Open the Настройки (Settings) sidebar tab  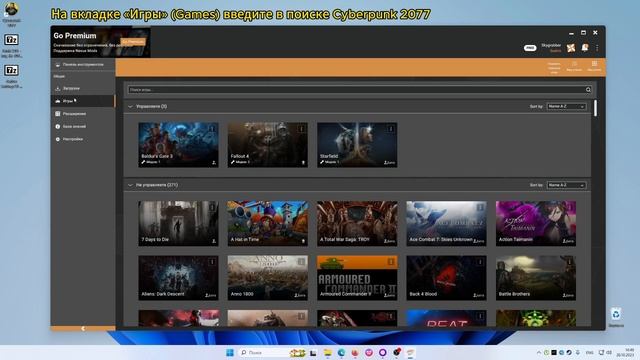pos(83,139)
